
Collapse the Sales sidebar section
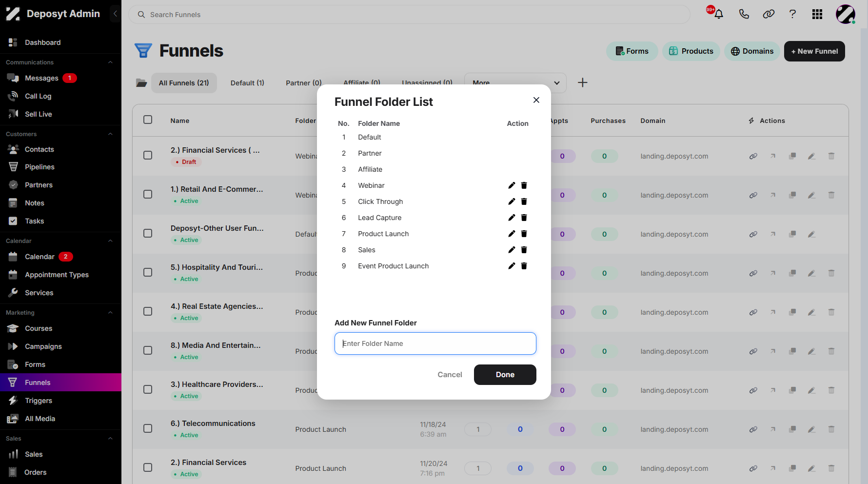(x=110, y=439)
